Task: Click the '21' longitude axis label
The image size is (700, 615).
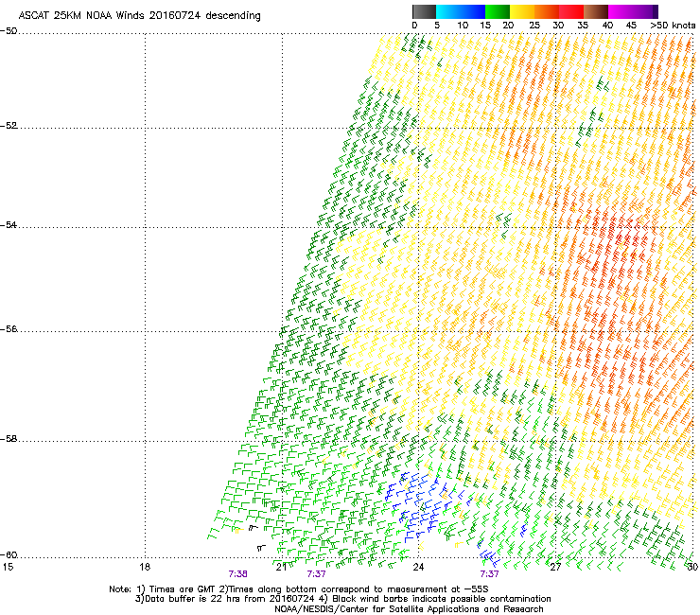Action: pos(281,567)
